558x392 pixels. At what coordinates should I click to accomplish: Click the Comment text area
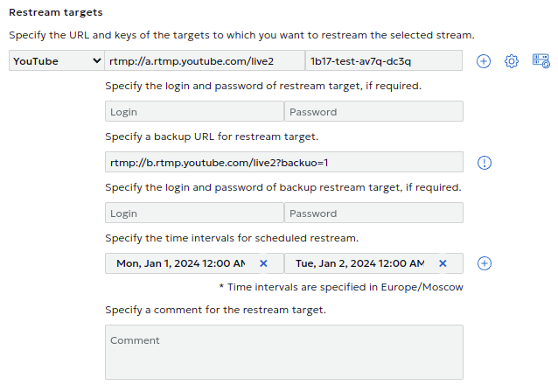pos(283,352)
